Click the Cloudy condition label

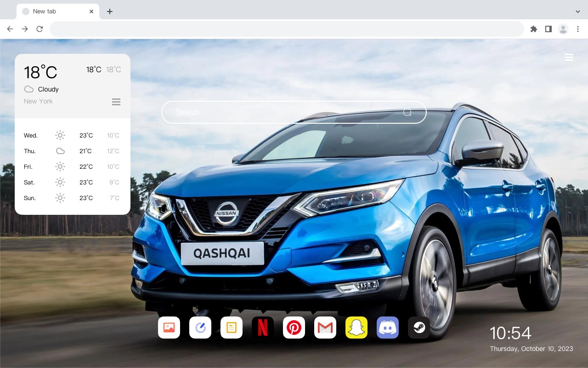[x=48, y=89]
